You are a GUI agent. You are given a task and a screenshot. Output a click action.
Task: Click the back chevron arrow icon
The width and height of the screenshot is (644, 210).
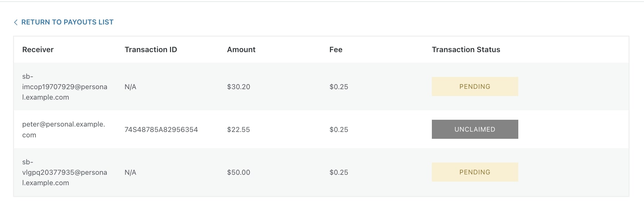pyautogui.click(x=16, y=22)
